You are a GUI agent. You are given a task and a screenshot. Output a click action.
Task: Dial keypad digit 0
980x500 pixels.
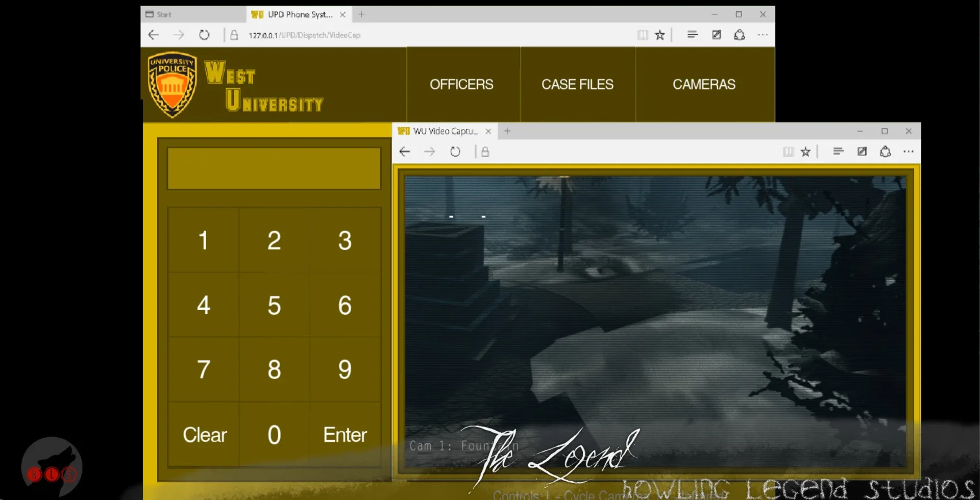274,435
